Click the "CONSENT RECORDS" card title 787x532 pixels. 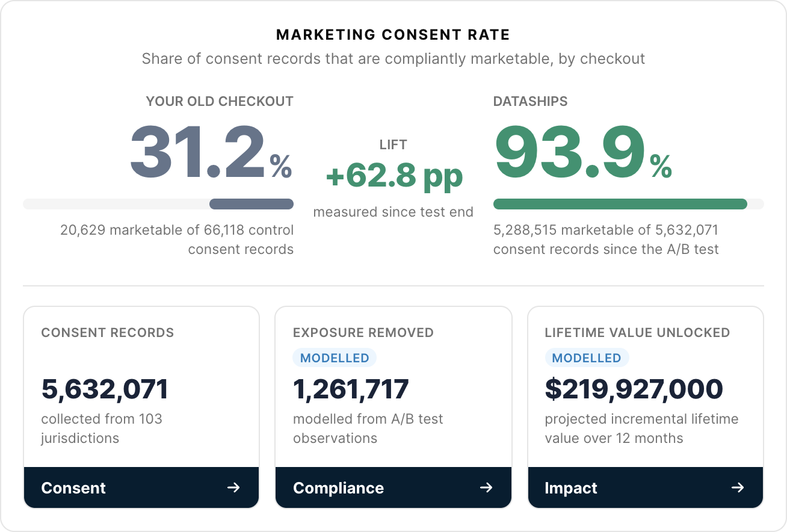pyautogui.click(x=108, y=332)
